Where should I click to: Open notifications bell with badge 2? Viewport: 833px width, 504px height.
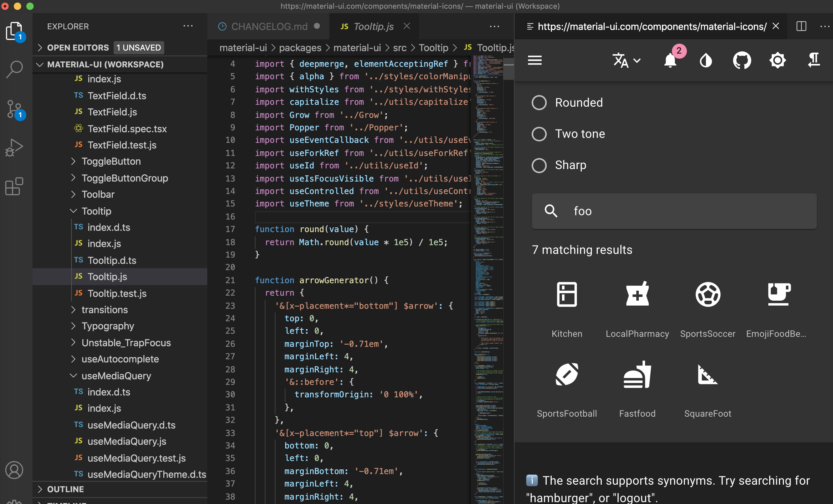[670, 61]
